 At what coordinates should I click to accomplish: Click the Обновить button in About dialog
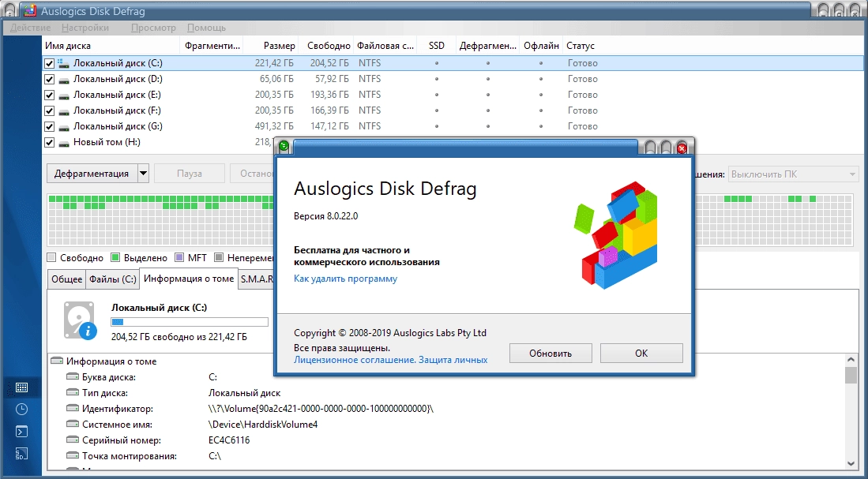point(550,353)
